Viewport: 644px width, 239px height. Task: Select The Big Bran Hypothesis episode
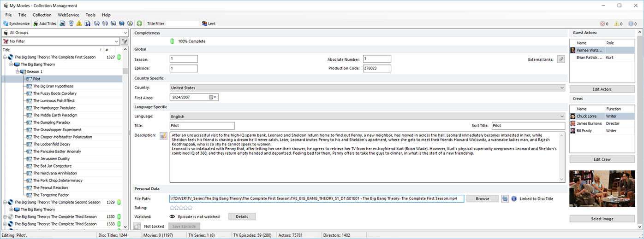[53, 86]
